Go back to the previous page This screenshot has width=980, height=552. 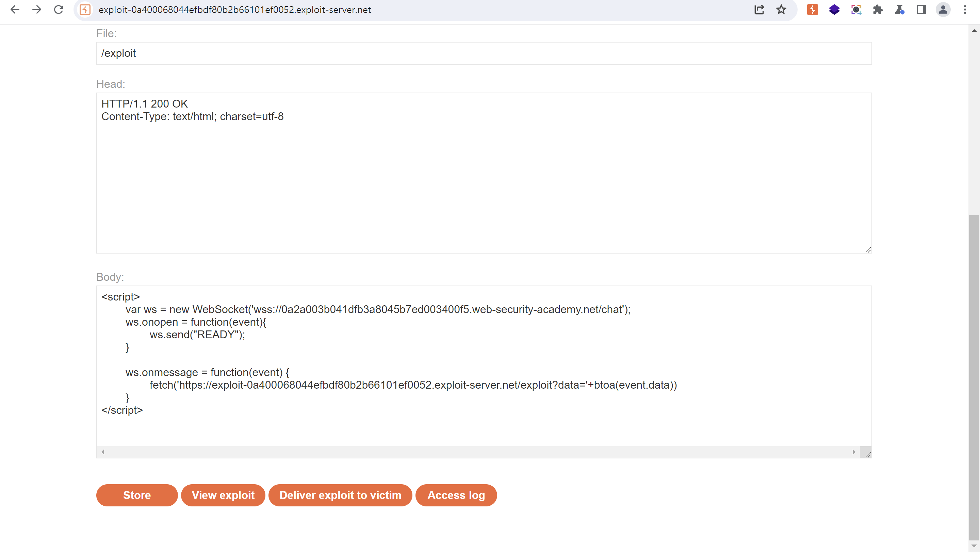(15, 10)
